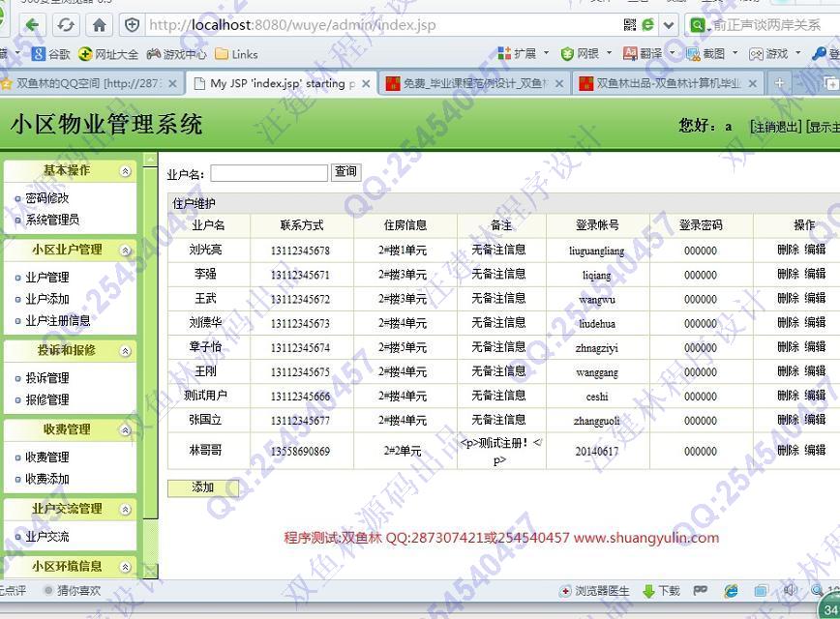The height and width of the screenshot is (619, 840).
Task: Collapse the 小区环境信息 panel
Action: pos(126,567)
